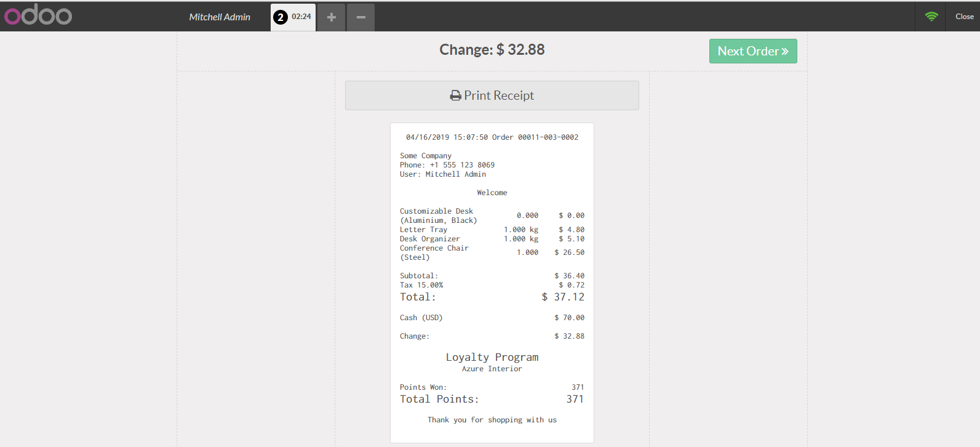Select order tab 2 at 02:24
This screenshot has width=980, height=447.
pyautogui.click(x=293, y=17)
